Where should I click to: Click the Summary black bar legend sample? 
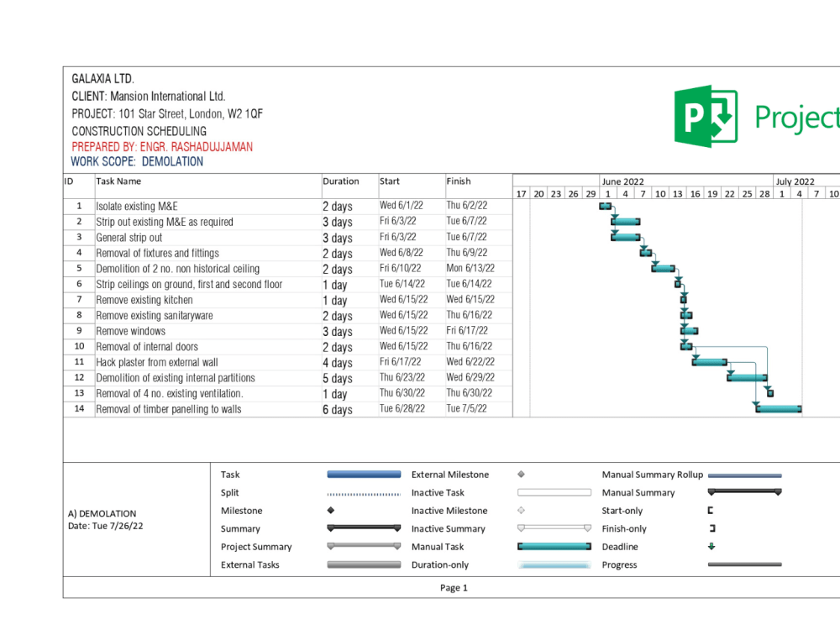click(x=364, y=528)
